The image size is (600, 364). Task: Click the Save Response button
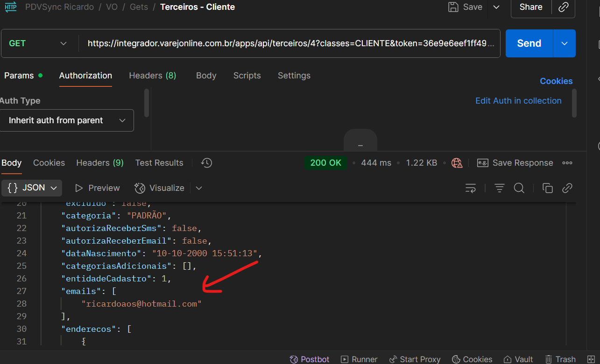(x=515, y=163)
